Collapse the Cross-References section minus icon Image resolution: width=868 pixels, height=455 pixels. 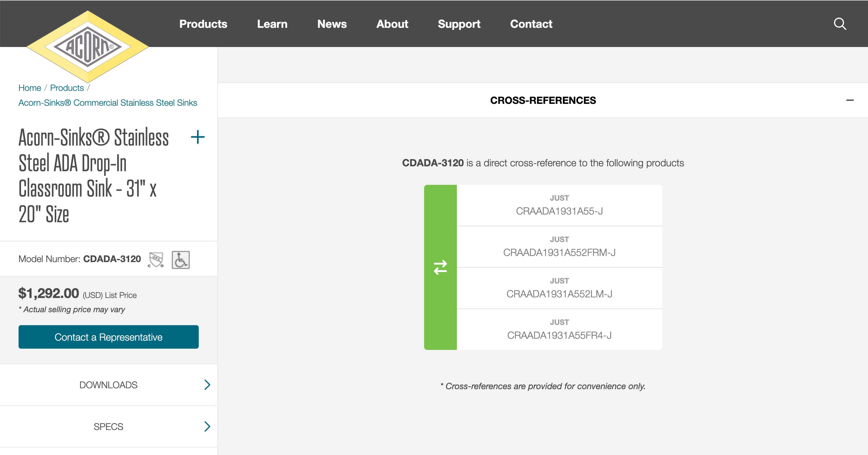849,100
